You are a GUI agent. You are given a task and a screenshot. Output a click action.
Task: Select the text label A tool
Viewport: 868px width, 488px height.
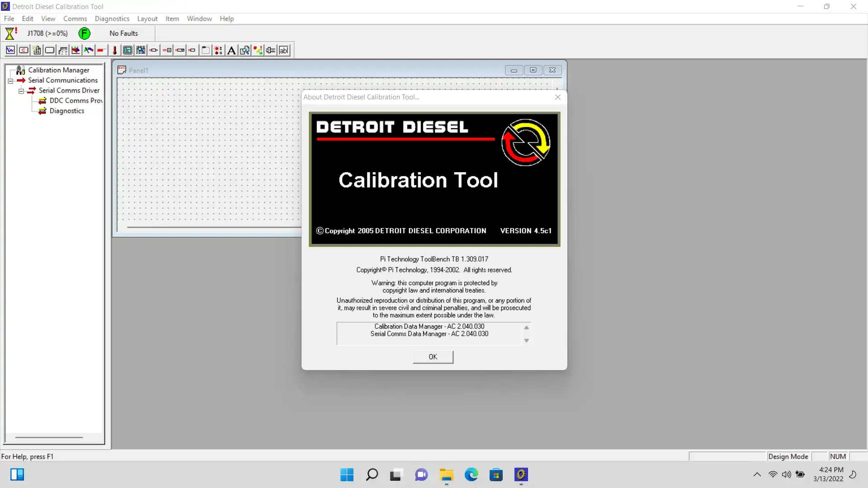click(x=231, y=50)
